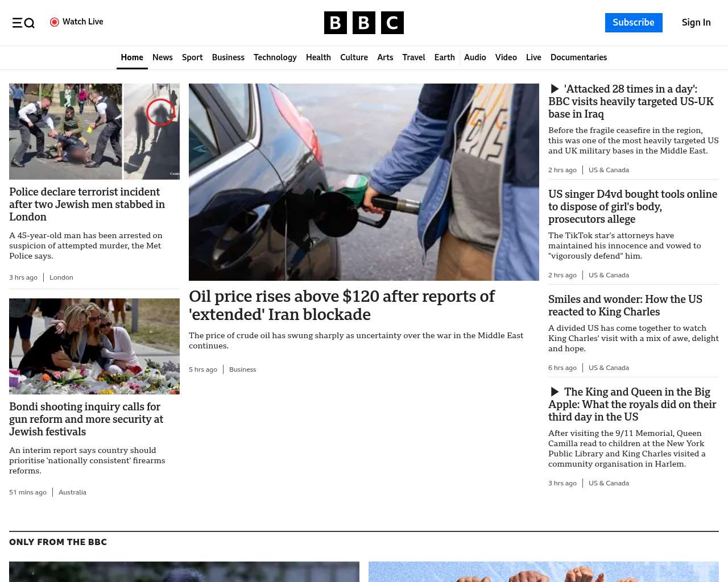Click the Australia tag under Bondi story
Image resolution: width=728 pixels, height=582 pixels.
click(x=72, y=492)
